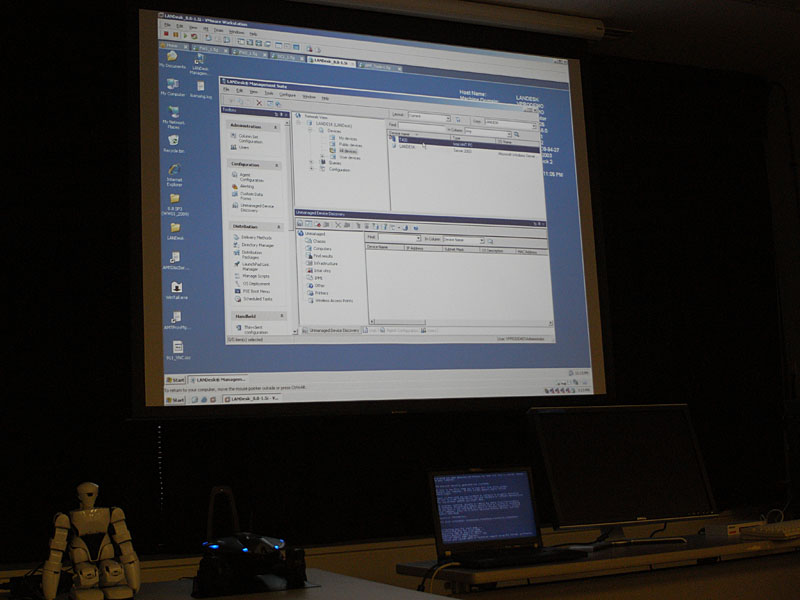Click the red Delete X toolbar icon
Image resolution: width=800 pixels, height=600 pixels.
(x=259, y=103)
